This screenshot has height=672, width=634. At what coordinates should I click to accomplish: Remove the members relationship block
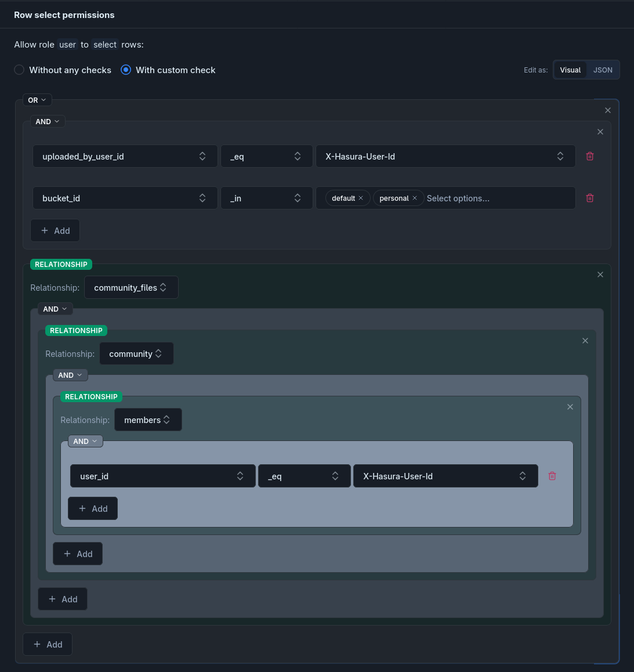pos(570,407)
